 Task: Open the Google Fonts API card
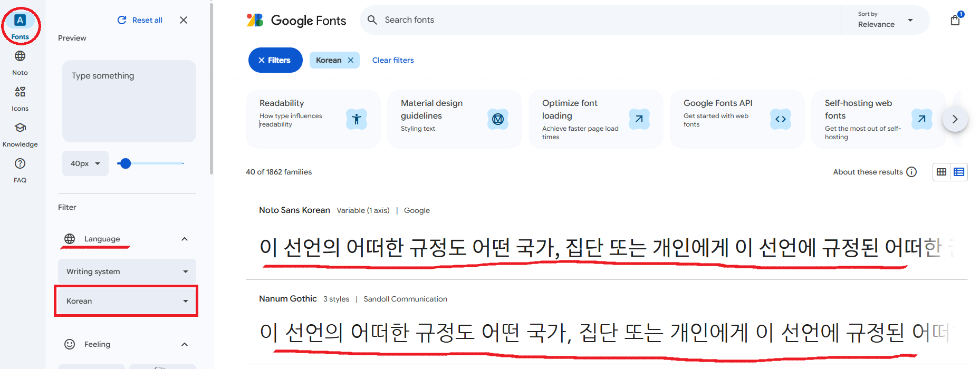pos(737,119)
